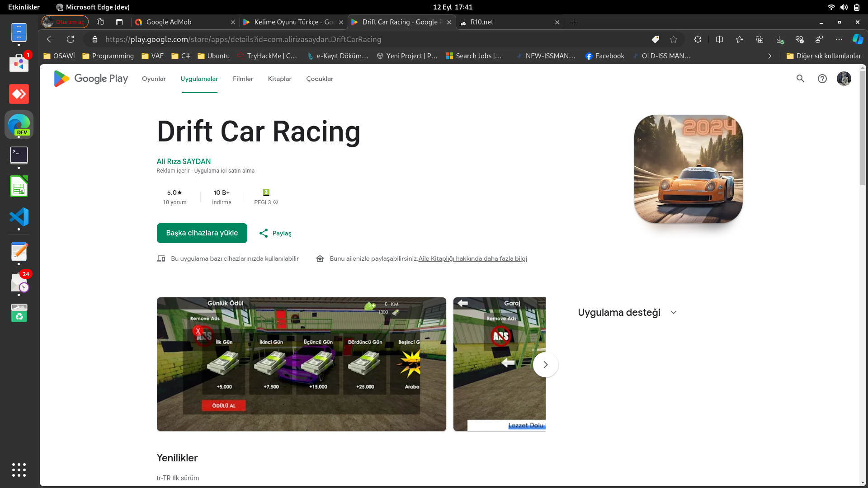868x488 pixels.
Task: Open the second Garaj screenshot
Action: coord(500,364)
